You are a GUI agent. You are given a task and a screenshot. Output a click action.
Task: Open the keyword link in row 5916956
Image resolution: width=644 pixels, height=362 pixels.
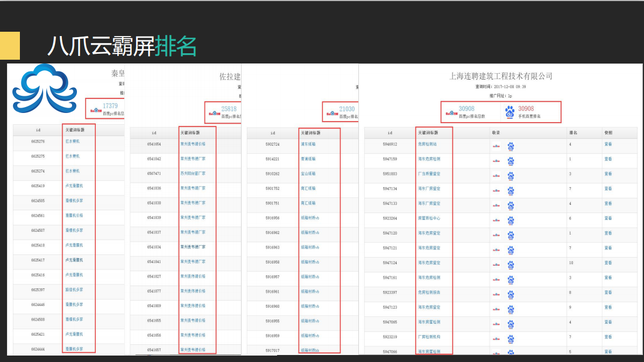point(310,218)
